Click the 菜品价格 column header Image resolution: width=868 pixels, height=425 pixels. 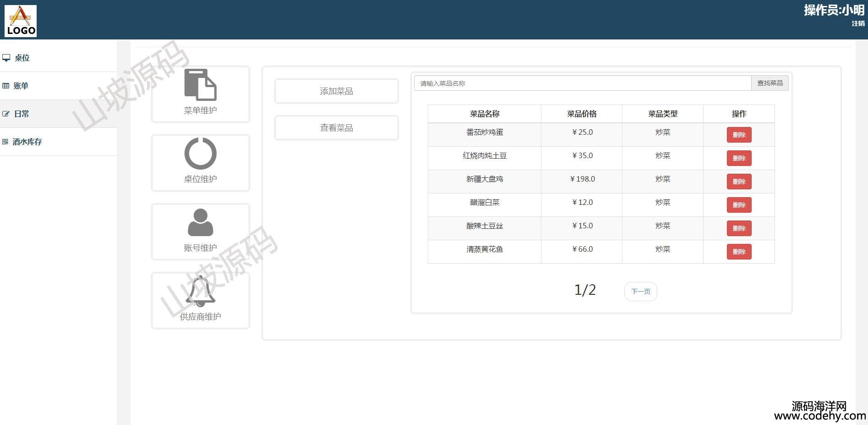(582, 114)
